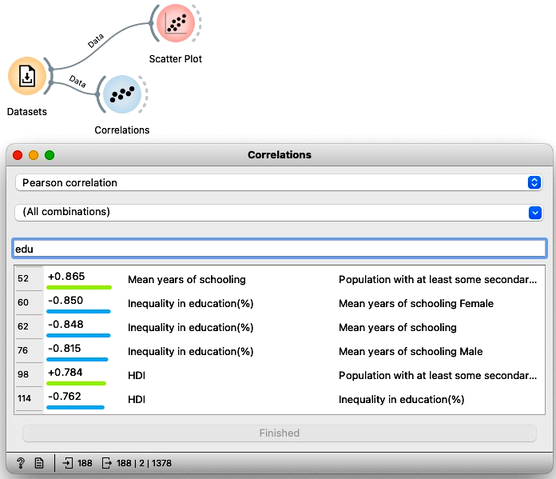Click the help question mark icon

21,463
